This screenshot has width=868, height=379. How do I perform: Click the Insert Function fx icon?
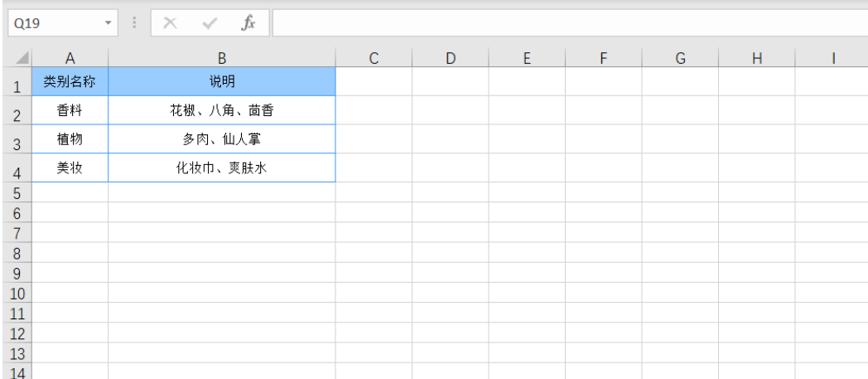coord(248,23)
